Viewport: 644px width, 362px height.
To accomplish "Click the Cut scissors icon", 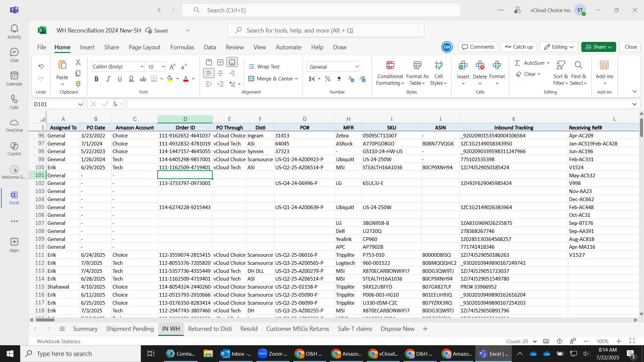I will (78, 62).
